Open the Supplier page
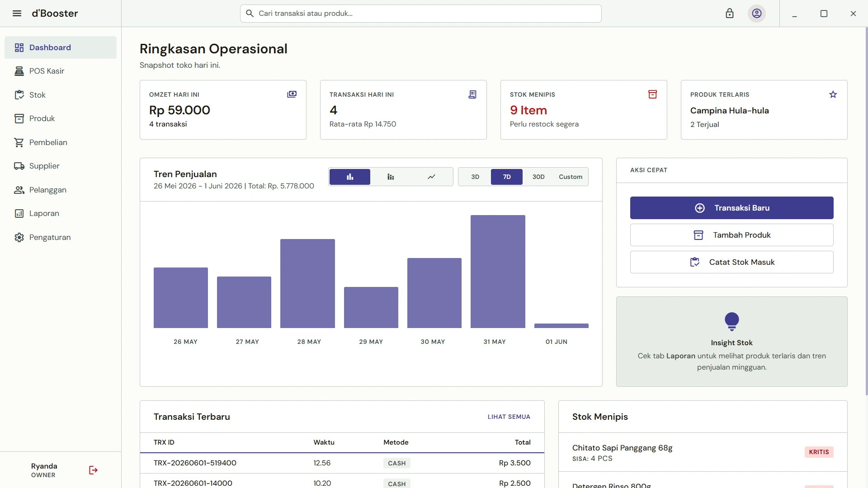 coord(61,166)
